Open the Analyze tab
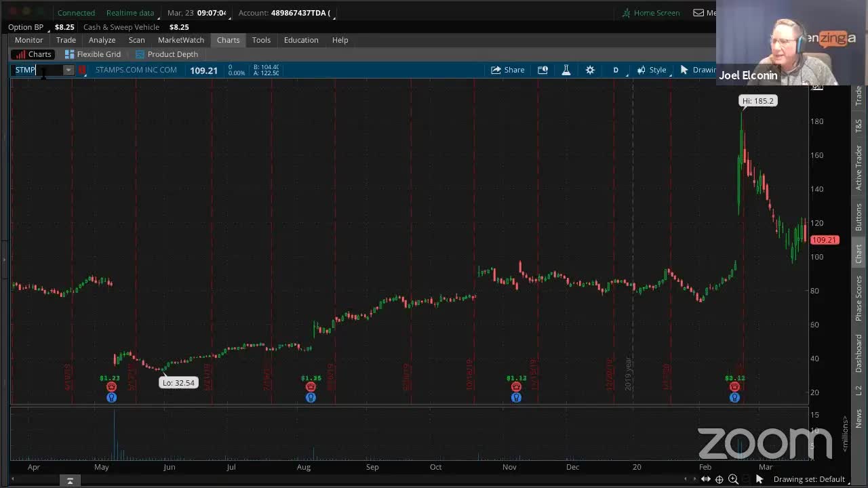 (102, 40)
